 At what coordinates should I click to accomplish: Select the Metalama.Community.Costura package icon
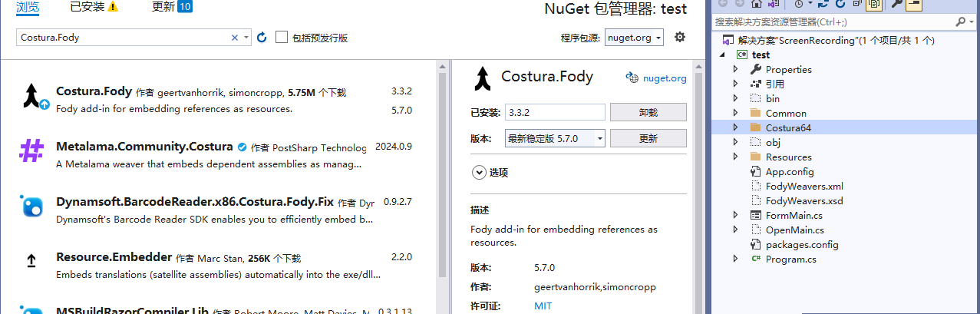[31, 150]
